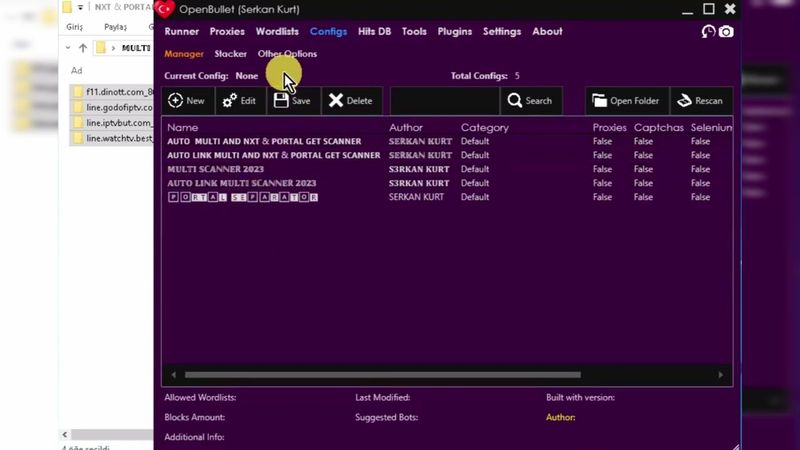Click the config search input field
This screenshot has width=800, height=450.
tap(444, 101)
